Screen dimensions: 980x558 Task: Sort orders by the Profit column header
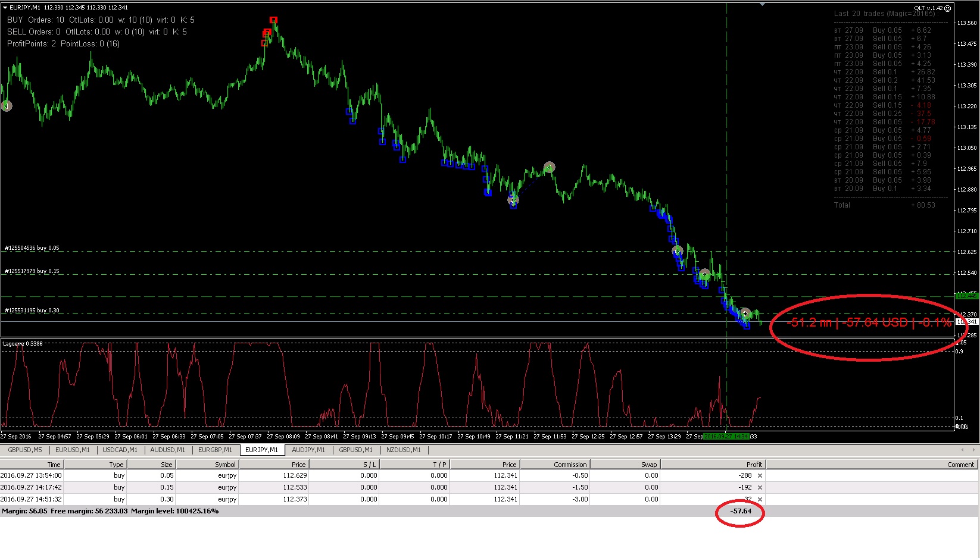point(712,465)
